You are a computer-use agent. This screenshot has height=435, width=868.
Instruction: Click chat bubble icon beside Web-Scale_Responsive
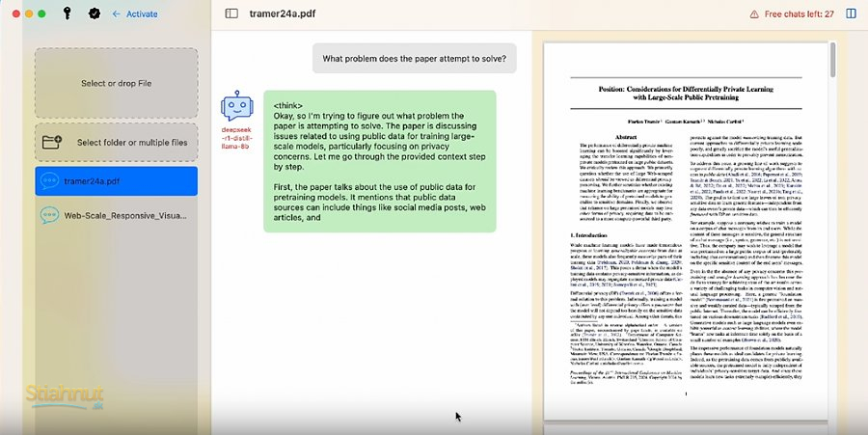(x=49, y=215)
